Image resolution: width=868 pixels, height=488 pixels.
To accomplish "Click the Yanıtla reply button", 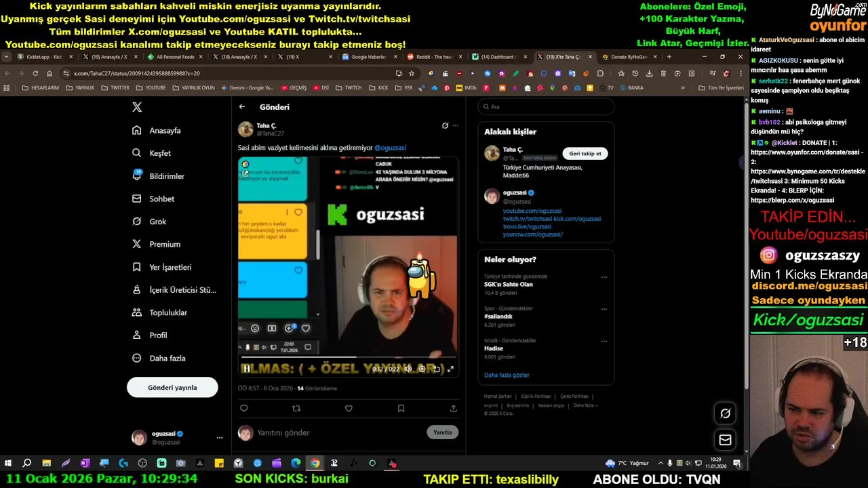I will click(443, 432).
